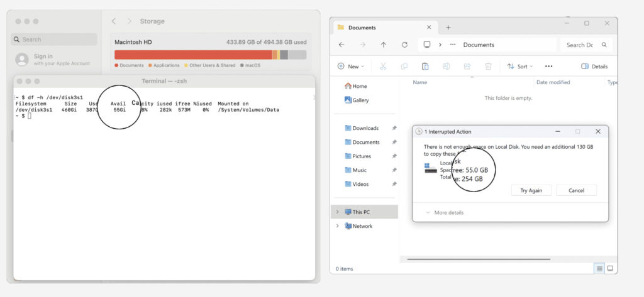Click the address bar path chevron
Image resolution: width=644 pixels, height=297 pixels.
pyautogui.click(x=440, y=45)
